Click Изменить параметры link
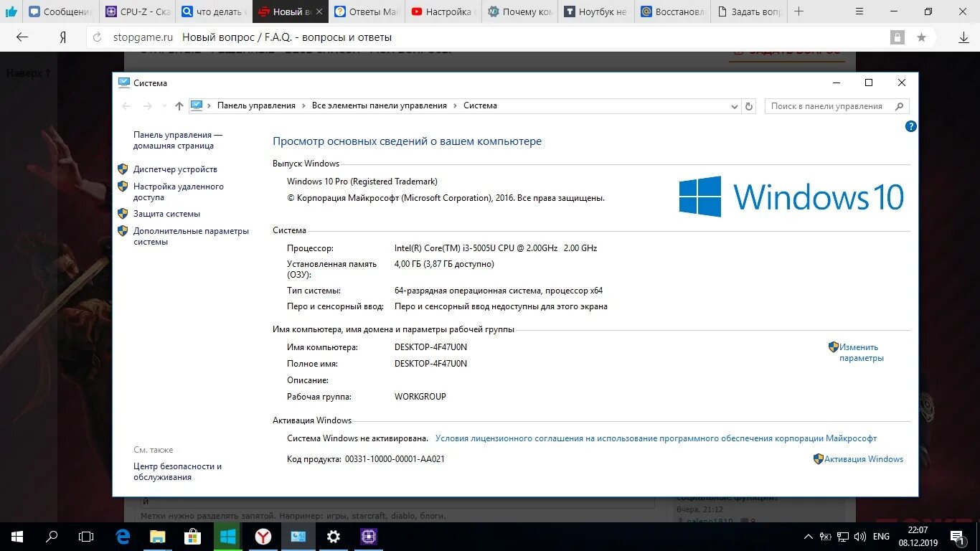 861,352
